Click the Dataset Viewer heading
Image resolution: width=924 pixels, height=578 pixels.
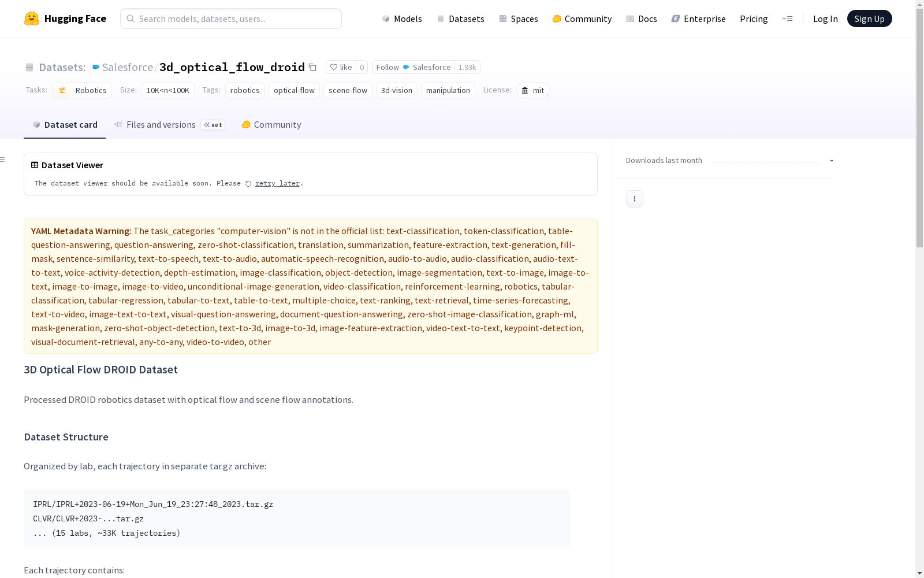pyautogui.click(x=72, y=165)
